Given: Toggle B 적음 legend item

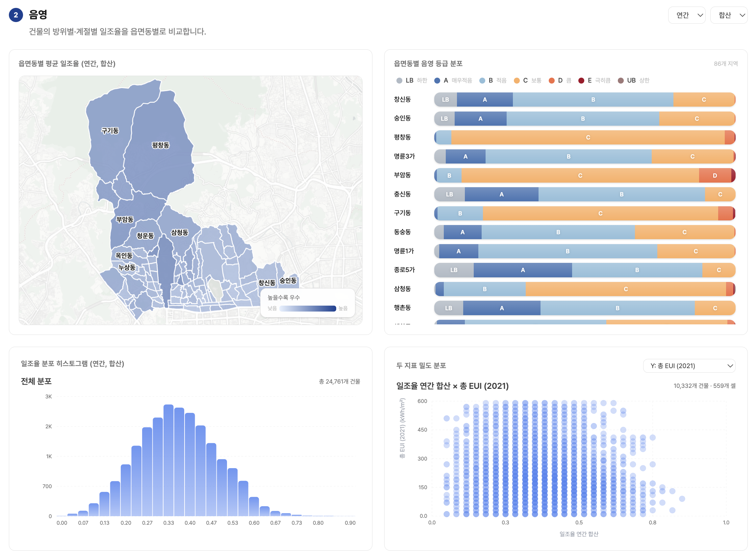Looking at the screenshot, I should pos(492,81).
